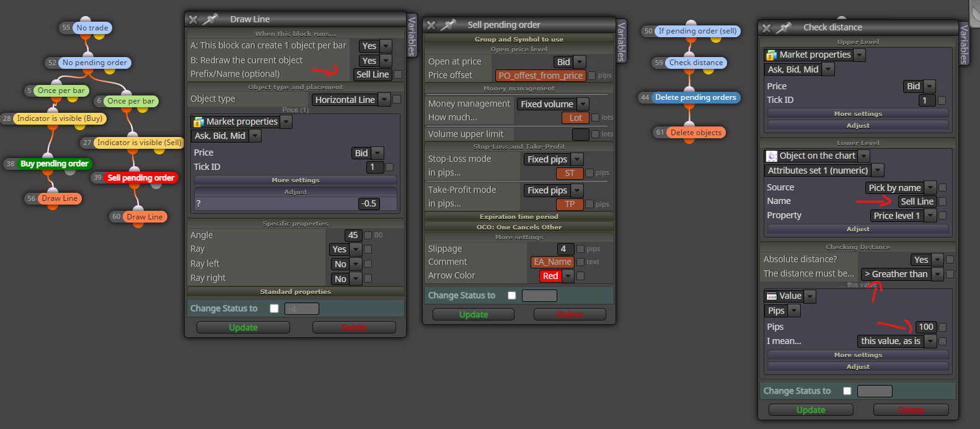The width and height of the screenshot is (980, 429).
Task: Click Delete button in Sell pending order panel
Action: coord(570,314)
